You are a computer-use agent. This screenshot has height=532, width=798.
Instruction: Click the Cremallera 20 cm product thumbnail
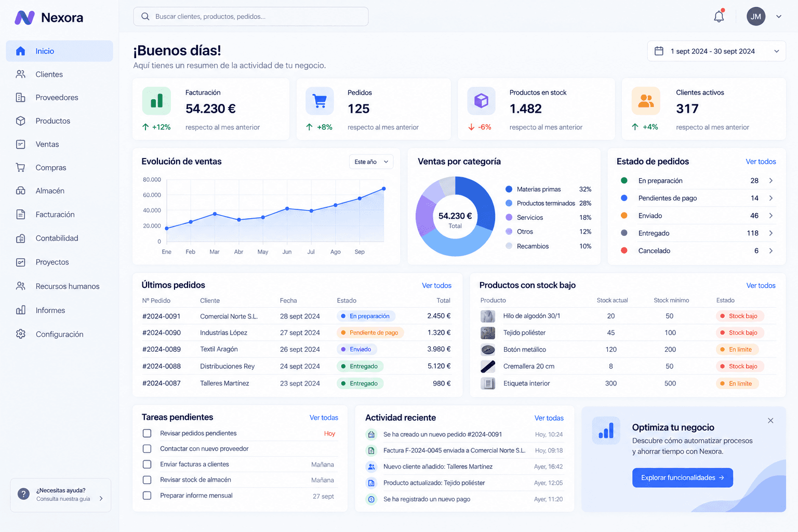click(488, 366)
